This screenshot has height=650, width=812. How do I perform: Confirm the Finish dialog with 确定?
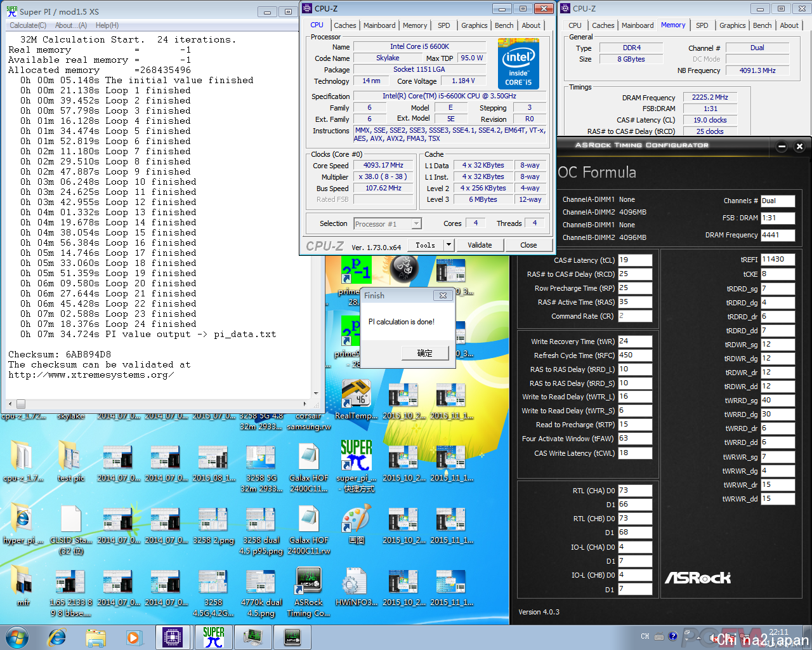(425, 353)
